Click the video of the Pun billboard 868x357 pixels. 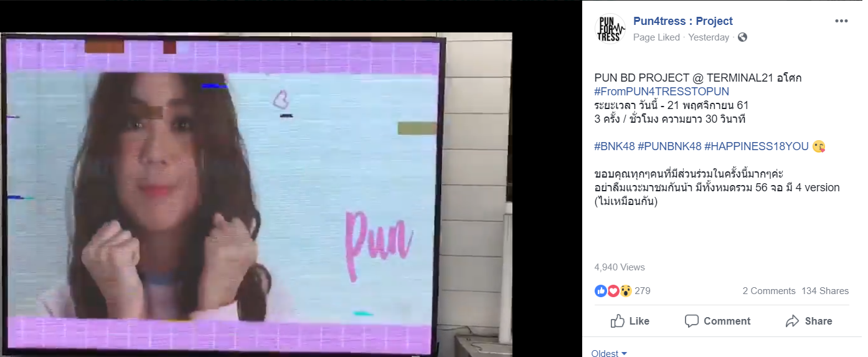[x=255, y=194]
